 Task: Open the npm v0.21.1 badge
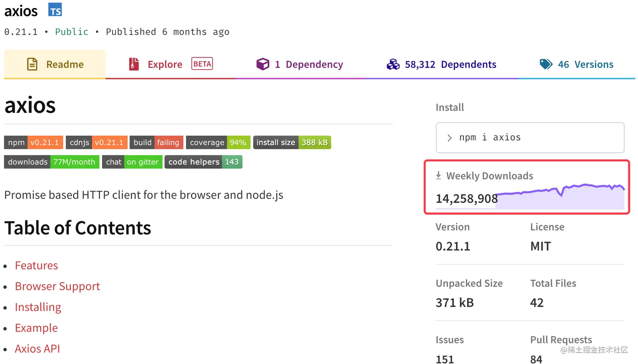tap(34, 143)
